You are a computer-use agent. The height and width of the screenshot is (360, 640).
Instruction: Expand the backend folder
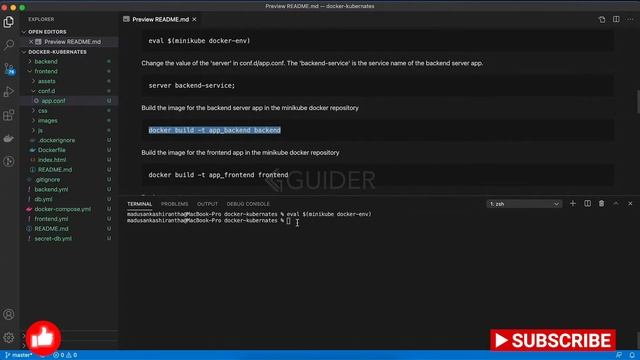46,62
